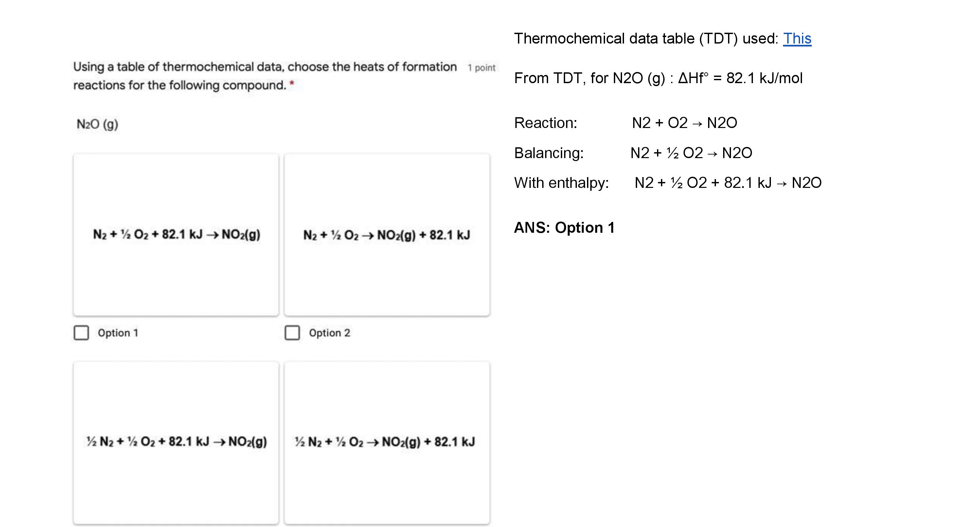The width and height of the screenshot is (980, 527).
Task: Click the 'Thermochemical data table (TDT) used:' text
Action: (646, 38)
